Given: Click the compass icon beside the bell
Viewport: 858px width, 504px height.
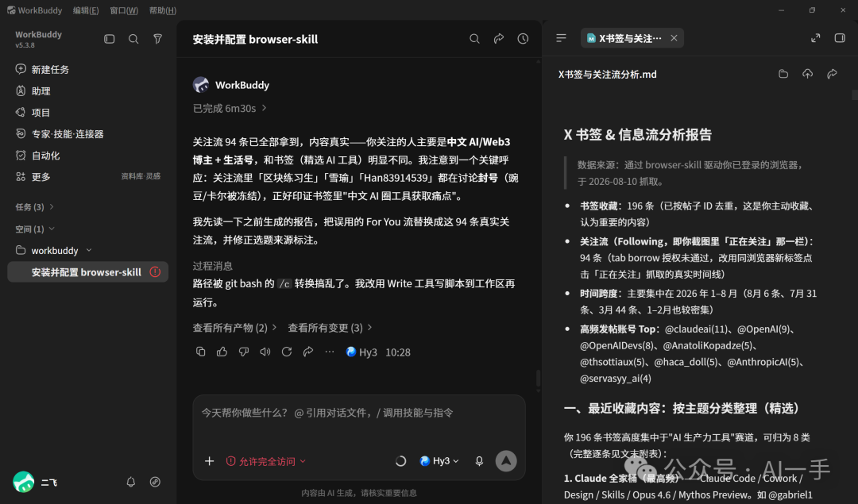Looking at the screenshot, I should [155, 482].
